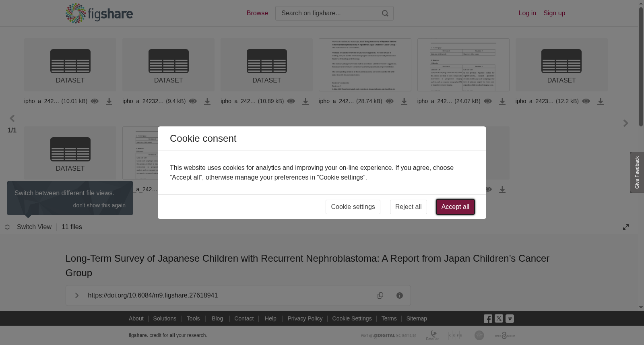Open Solutions footer link
The width and height of the screenshot is (644, 345).
tap(165, 318)
